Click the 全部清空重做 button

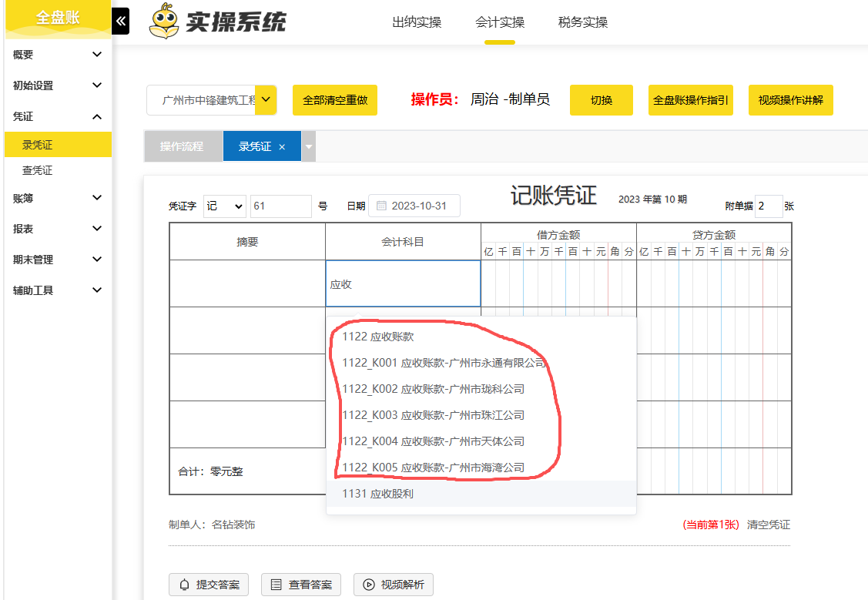click(335, 100)
